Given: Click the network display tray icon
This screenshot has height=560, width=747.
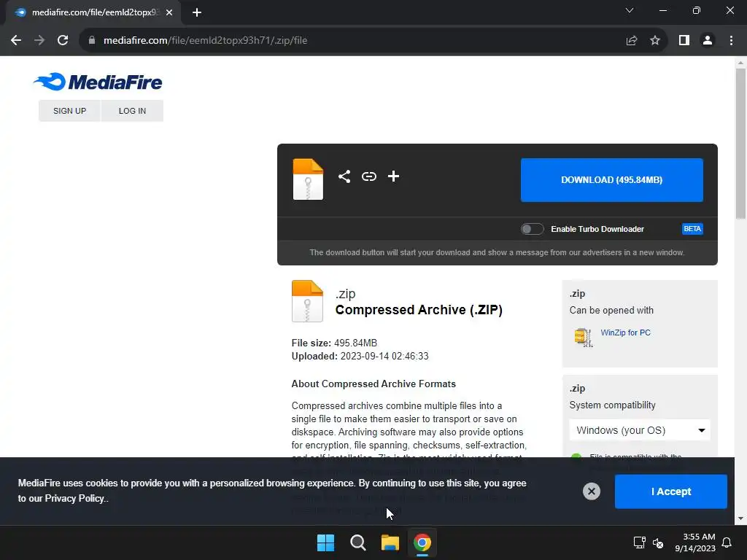Looking at the screenshot, I should [639, 542].
